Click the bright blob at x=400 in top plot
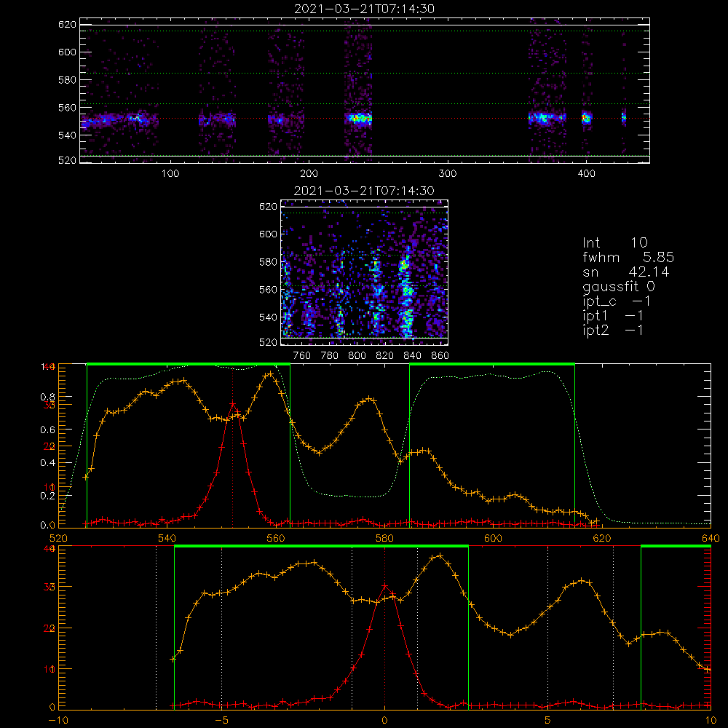Image resolution: width=728 pixels, height=728 pixels. (587, 117)
